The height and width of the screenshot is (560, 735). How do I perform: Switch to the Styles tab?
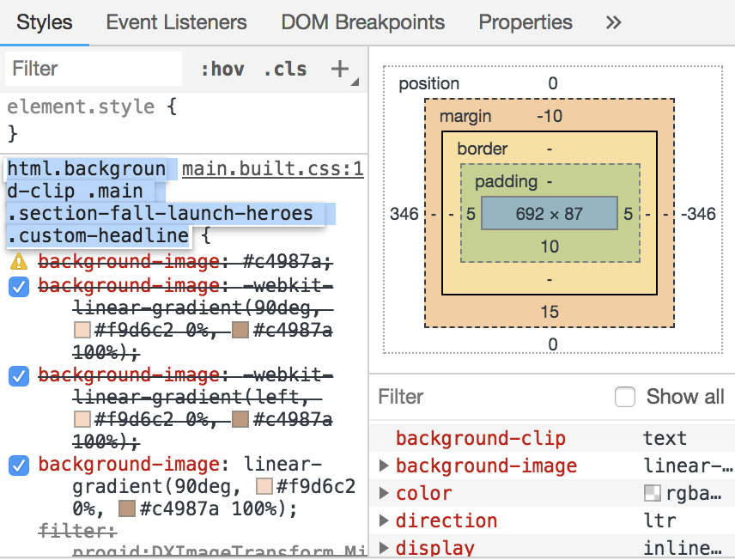coord(45,22)
